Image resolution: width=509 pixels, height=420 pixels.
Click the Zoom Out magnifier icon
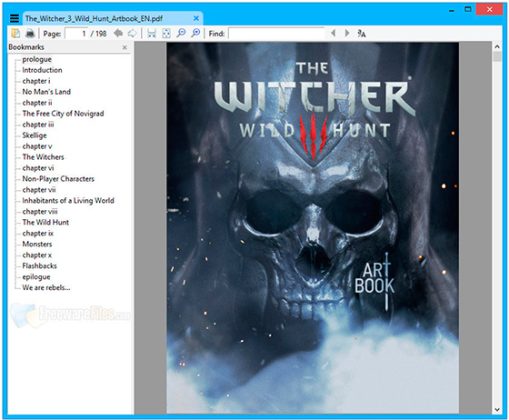181,33
